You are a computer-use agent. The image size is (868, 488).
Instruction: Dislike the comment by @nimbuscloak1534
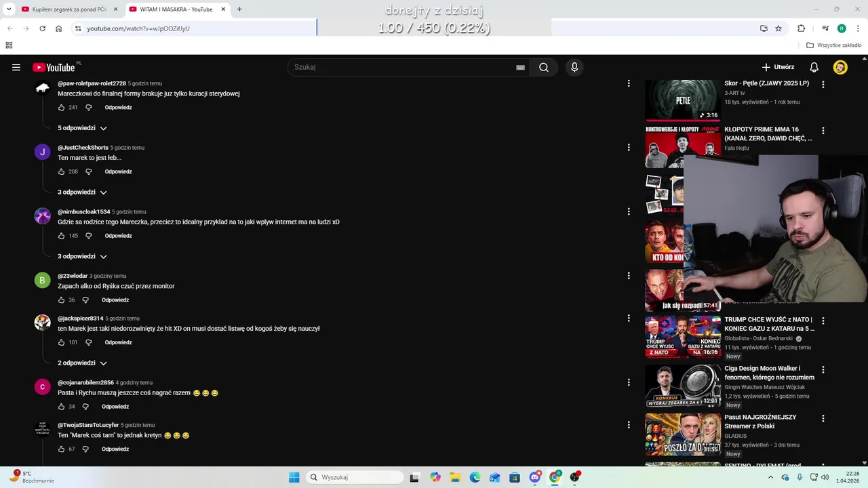[x=88, y=236]
